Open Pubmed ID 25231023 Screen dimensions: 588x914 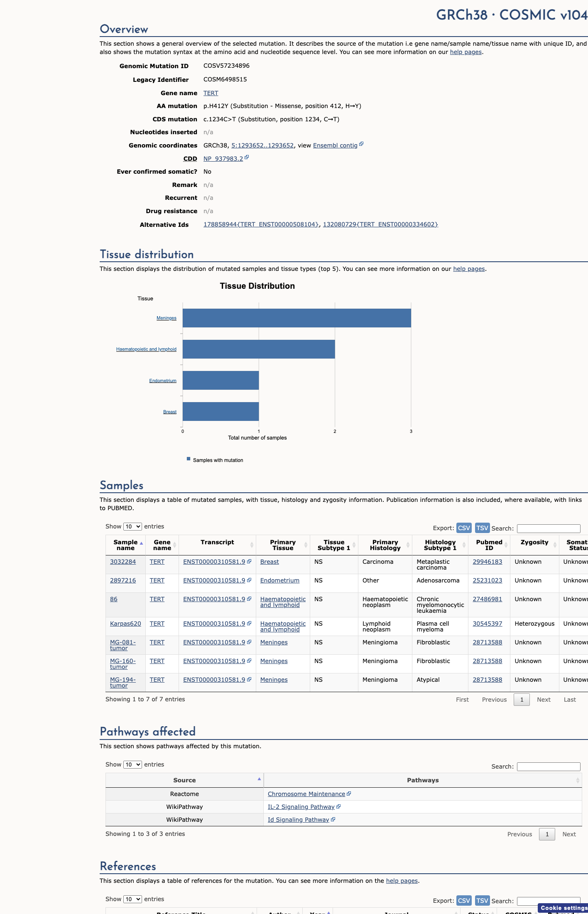(x=488, y=580)
